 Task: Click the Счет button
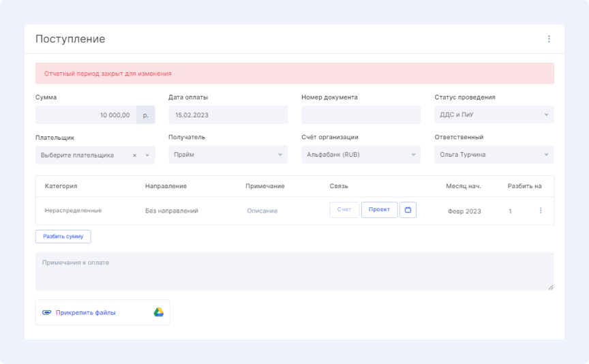pyautogui.click(x=344, y=210)
